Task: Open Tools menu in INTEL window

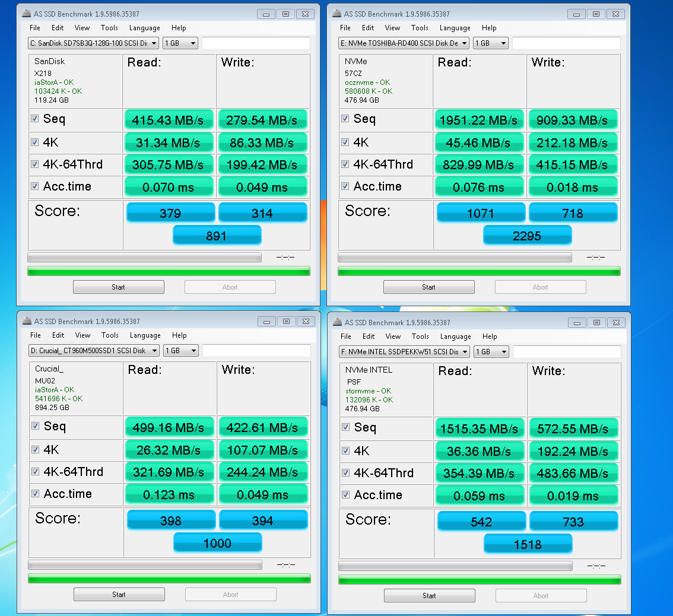Action: [x=420, y=336]
